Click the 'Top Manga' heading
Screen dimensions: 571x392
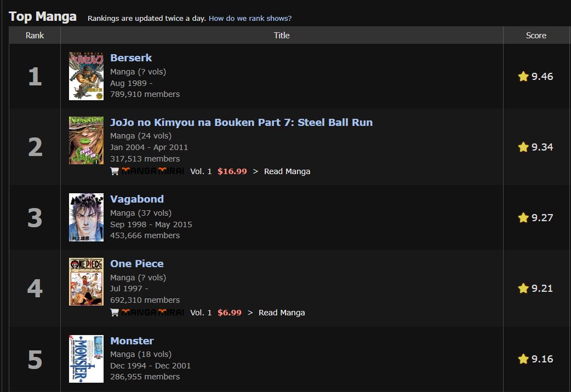[43, 17]
